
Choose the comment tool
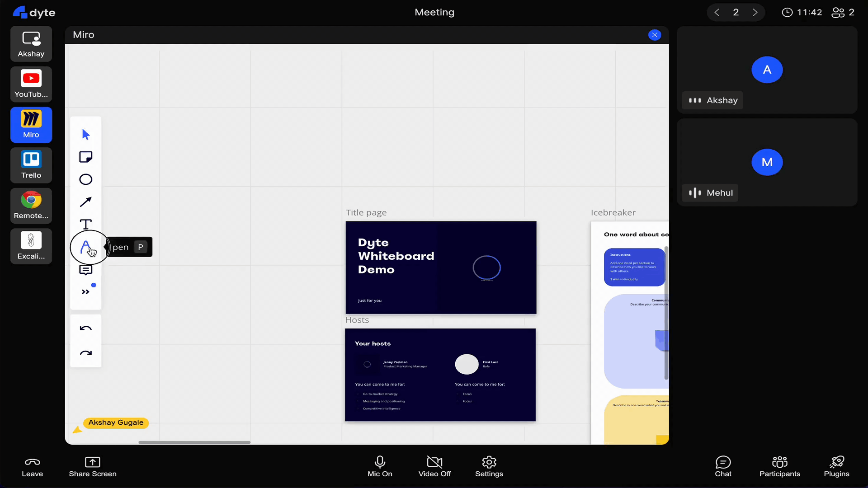pyautogui.click(x=85, y=270)
